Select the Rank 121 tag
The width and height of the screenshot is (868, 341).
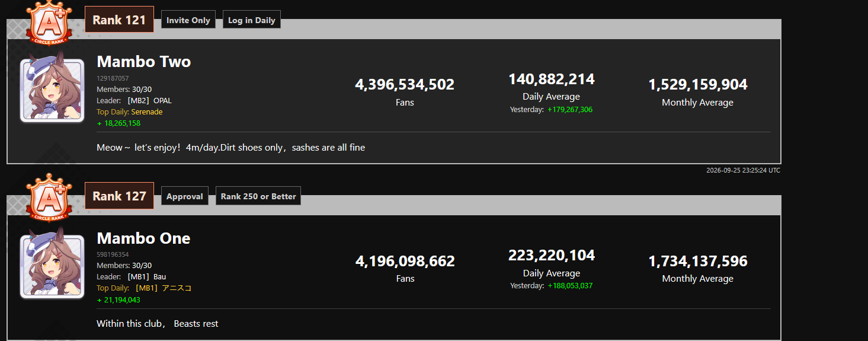(x=119, y=20)
